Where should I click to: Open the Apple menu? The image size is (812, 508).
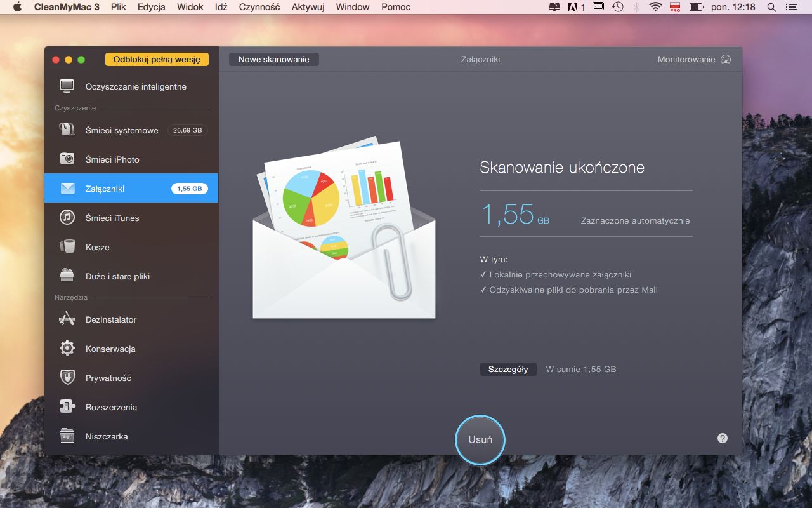tap(18, 7)
